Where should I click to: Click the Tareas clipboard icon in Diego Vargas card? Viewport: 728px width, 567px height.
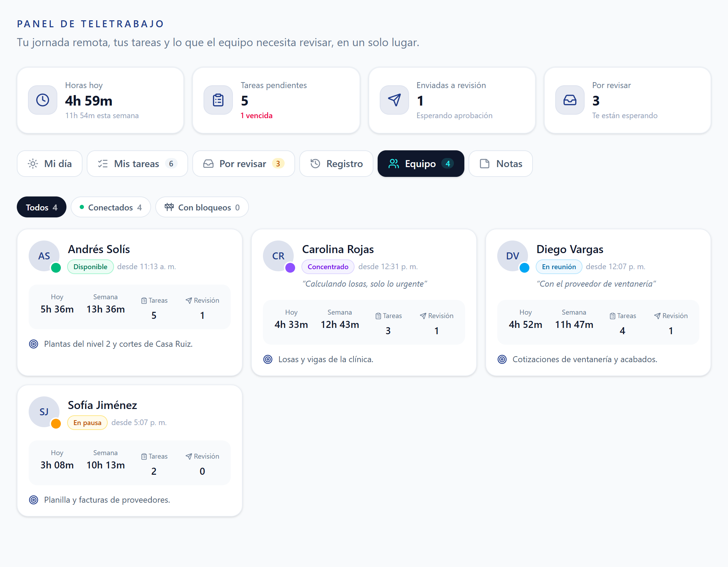[x=613, y=316]
